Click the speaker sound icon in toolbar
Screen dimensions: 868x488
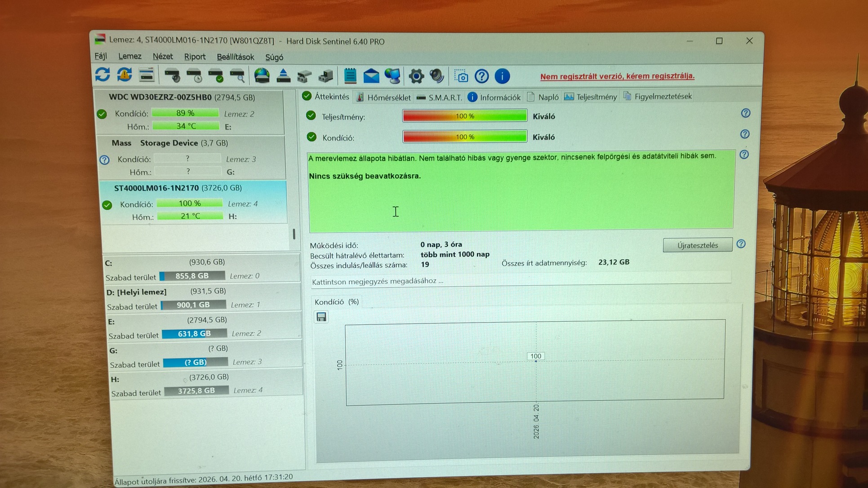click(x=437, y=76)
